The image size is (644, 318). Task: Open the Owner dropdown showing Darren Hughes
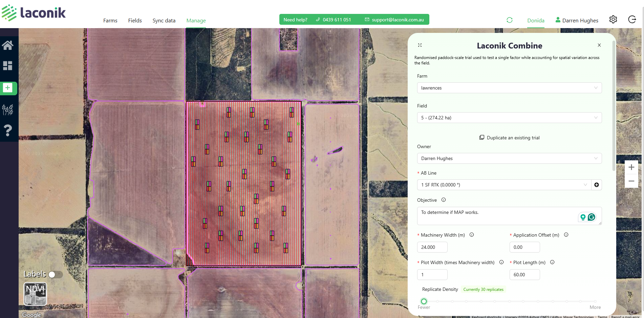pos(509,158)
